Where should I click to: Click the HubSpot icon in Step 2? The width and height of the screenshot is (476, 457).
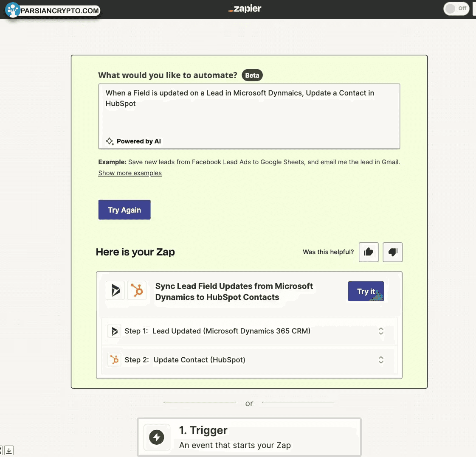115,360
